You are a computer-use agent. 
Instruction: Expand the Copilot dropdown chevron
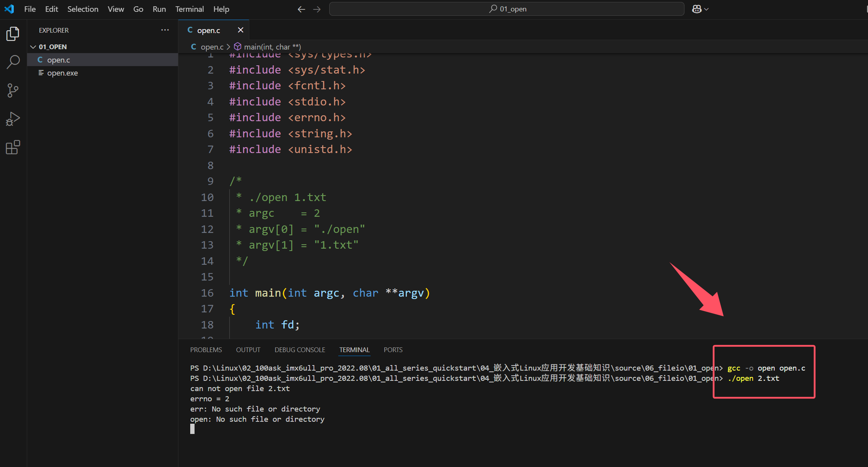click(707, 9)
